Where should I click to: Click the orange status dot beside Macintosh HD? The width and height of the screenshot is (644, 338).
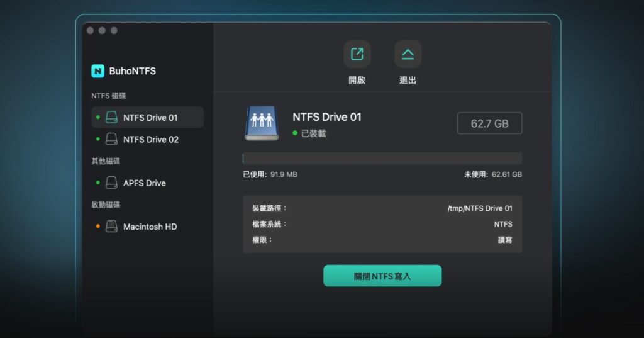point(97,227)
